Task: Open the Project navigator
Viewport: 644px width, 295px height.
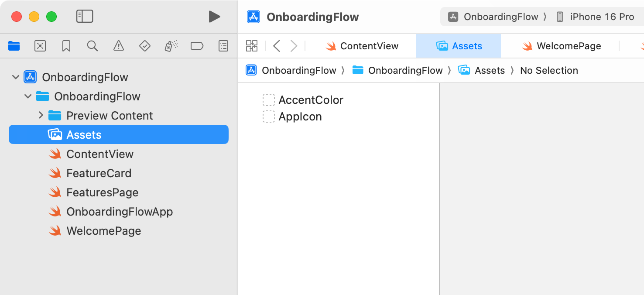Action: click(14, 46)
